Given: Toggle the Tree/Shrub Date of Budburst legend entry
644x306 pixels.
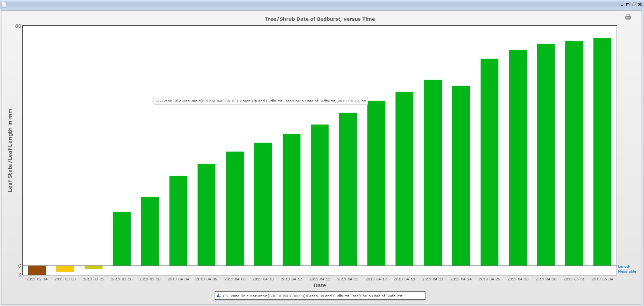Looking at the screenshot, I should click(312, 296).
